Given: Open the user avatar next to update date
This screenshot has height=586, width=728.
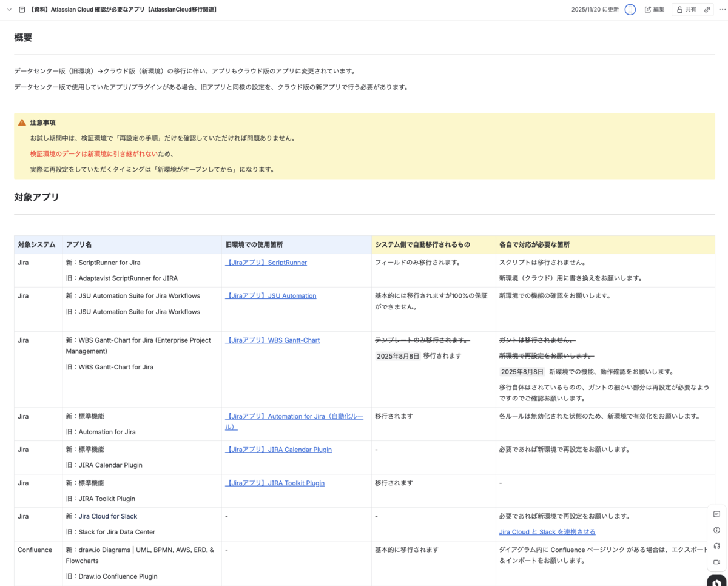Looking at the screenshot, I should 630,10.
